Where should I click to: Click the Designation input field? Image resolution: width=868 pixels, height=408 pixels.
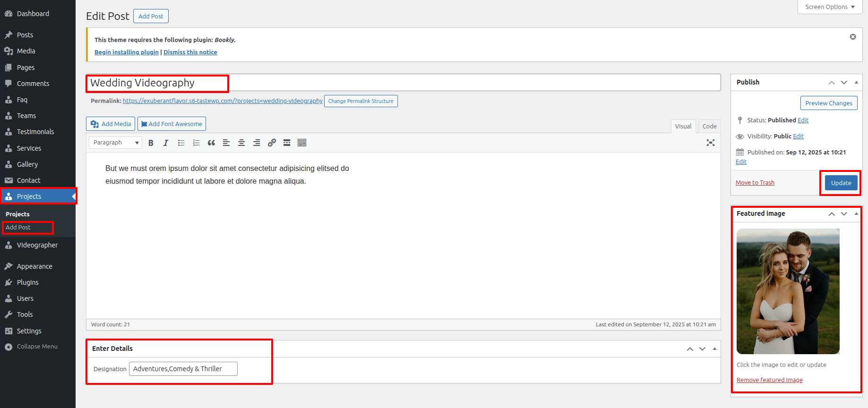[183, 369]
